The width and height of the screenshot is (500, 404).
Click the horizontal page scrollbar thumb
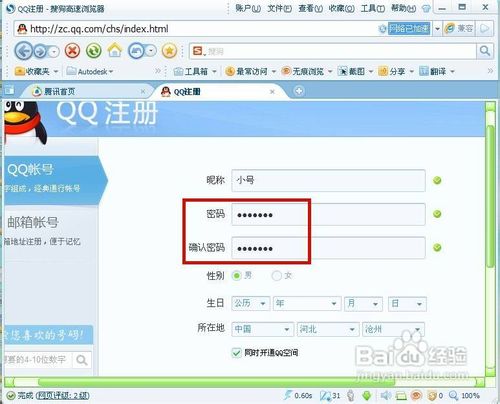[217, 382]
